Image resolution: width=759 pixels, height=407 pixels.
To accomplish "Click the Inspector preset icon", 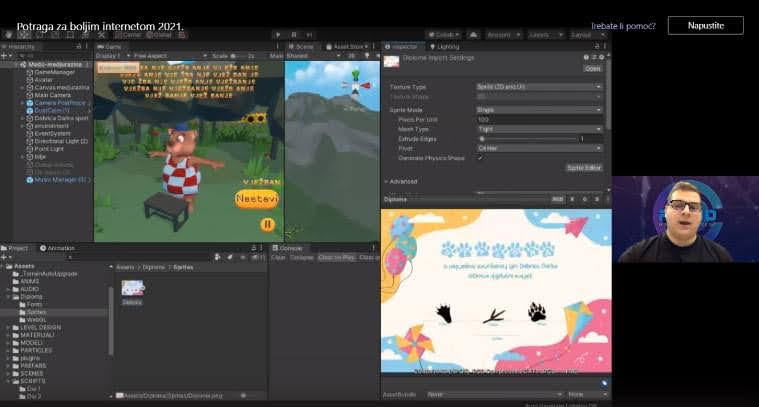I will (x=594, y=57).
